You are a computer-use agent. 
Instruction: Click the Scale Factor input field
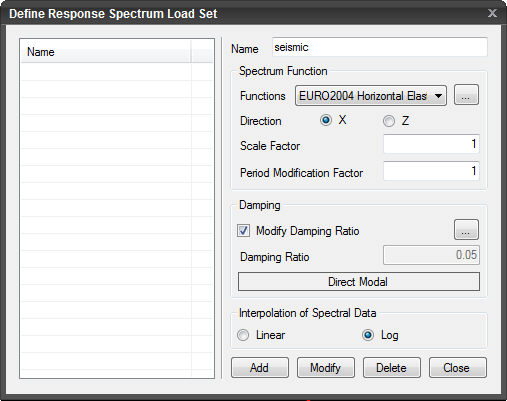click(431, 144)
